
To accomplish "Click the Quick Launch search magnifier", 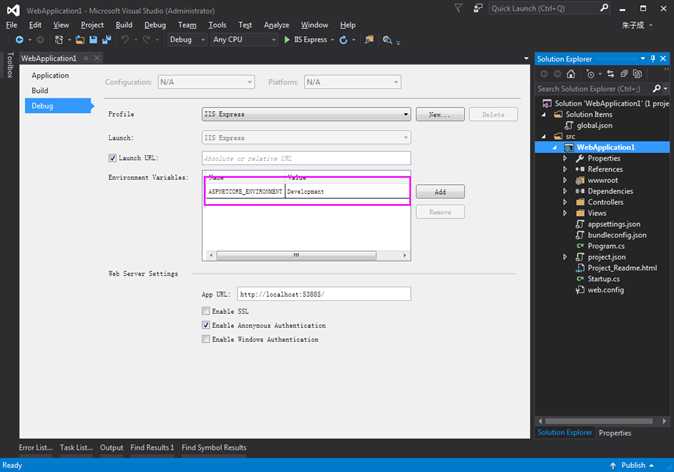I will click(x=604, y=8).
